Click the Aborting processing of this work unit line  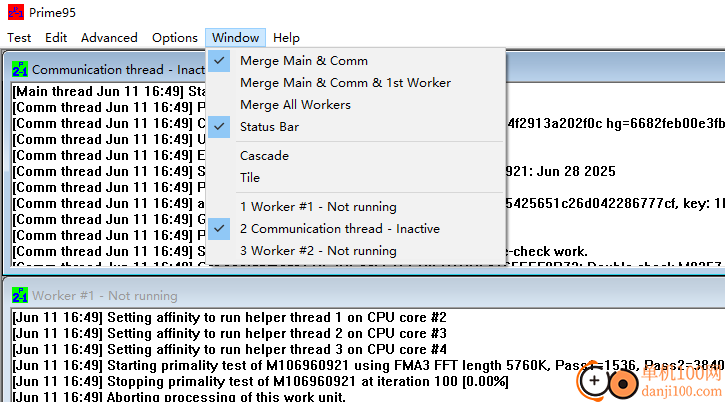pos(179,396)
